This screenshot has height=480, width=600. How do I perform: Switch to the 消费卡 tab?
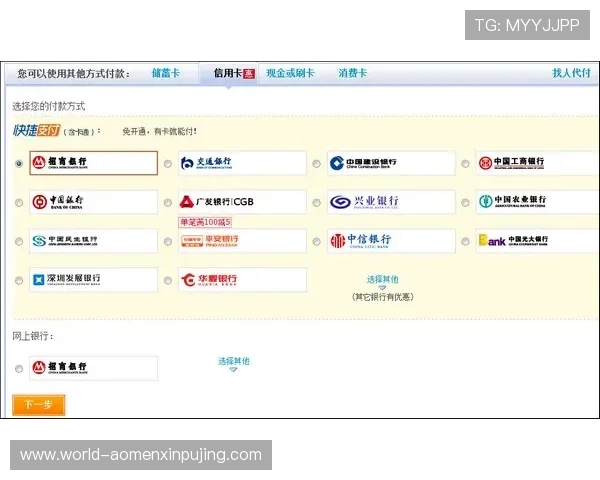pos(352,73)
